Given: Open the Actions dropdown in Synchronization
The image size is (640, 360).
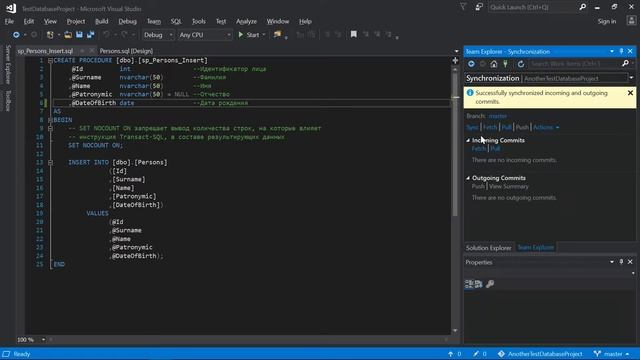Looking at the screenshot, I should tap(546, 127).
